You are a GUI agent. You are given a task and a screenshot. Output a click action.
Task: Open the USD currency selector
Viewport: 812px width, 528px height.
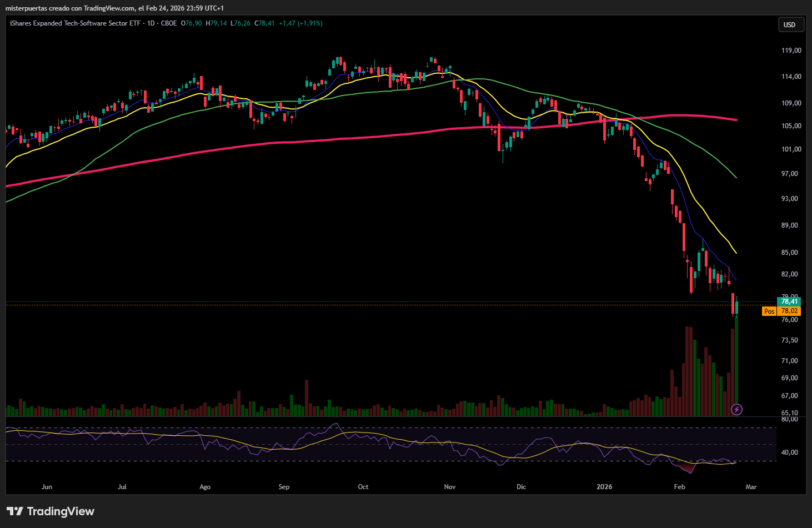[x=791, y=25]
